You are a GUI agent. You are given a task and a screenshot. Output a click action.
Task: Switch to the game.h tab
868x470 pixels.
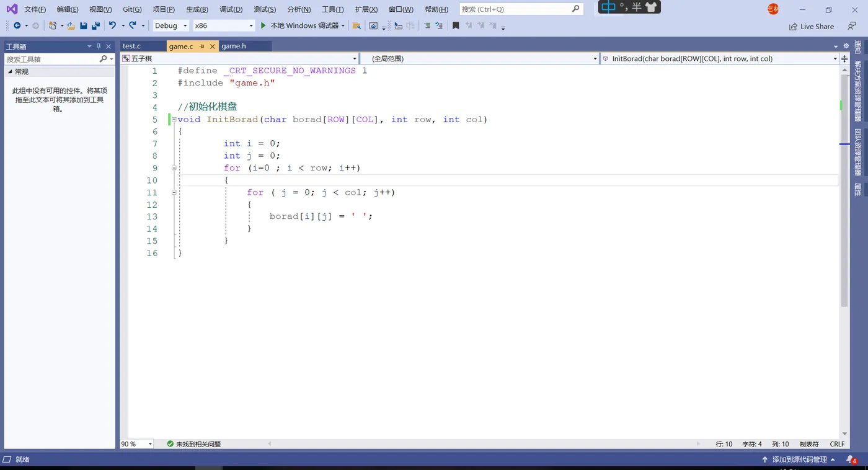coord(234,46)
